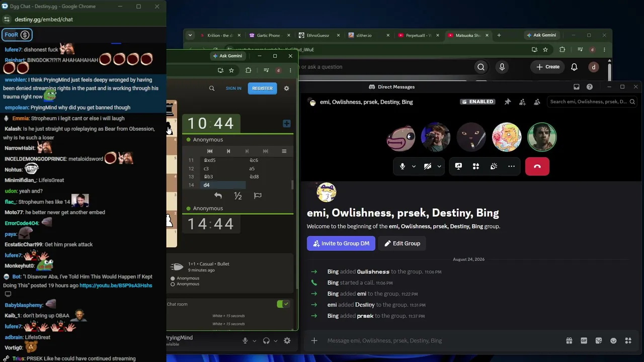This screenshot has height=362, width=644.
Task: Click SIGN IN on the chess site
Action: [x=233, y=88]
